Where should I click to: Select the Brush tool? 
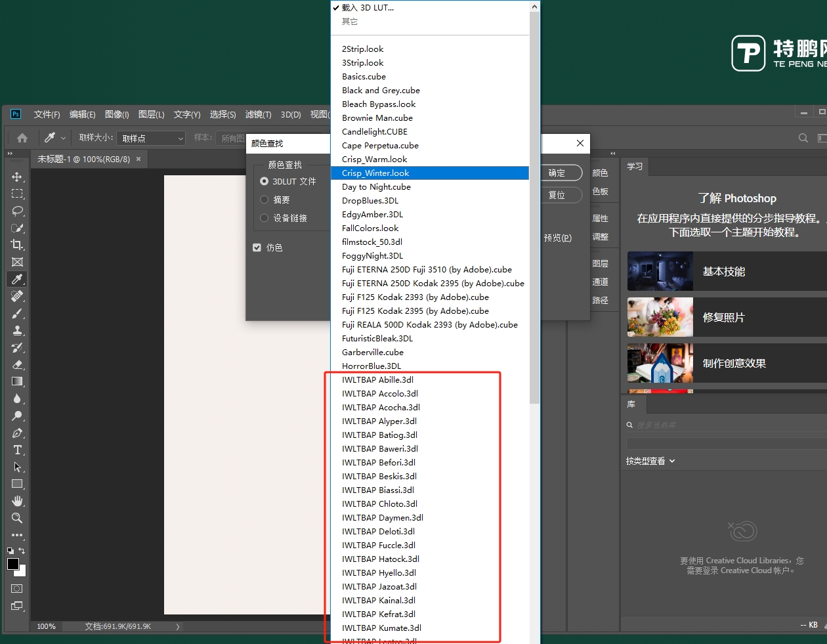(17, 313)
